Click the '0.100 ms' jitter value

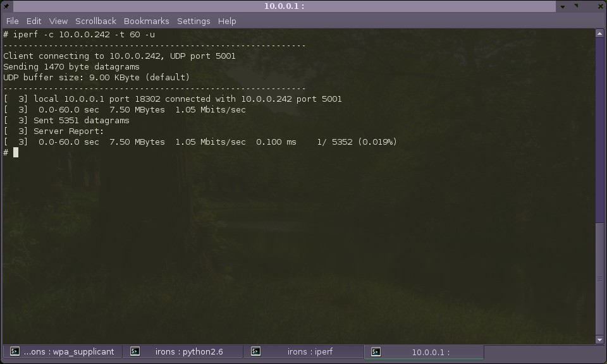pos(276,142)
